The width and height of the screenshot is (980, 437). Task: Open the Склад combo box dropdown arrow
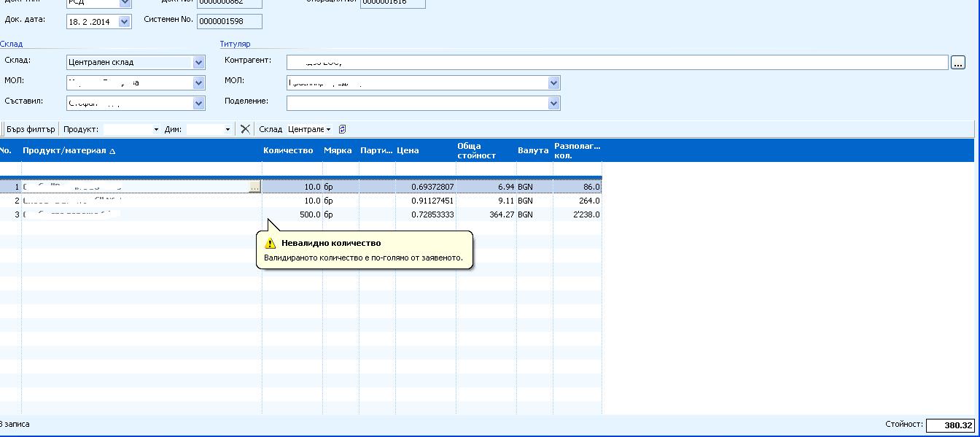pos(198,63)
